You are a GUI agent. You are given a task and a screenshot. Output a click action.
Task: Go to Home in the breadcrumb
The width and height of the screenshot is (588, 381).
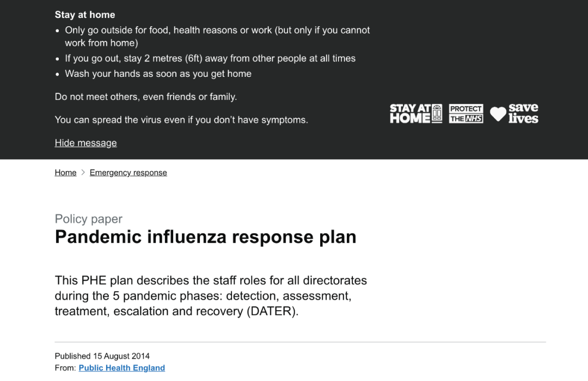(x=65, y=173)
